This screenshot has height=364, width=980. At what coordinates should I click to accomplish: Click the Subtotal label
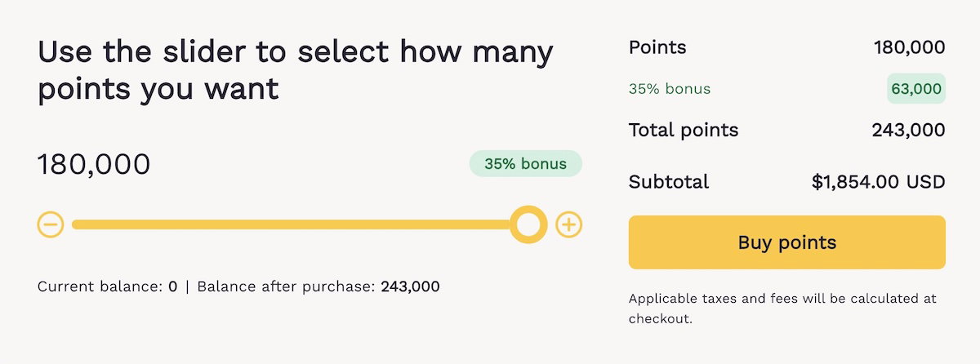(x=668, y=181)
